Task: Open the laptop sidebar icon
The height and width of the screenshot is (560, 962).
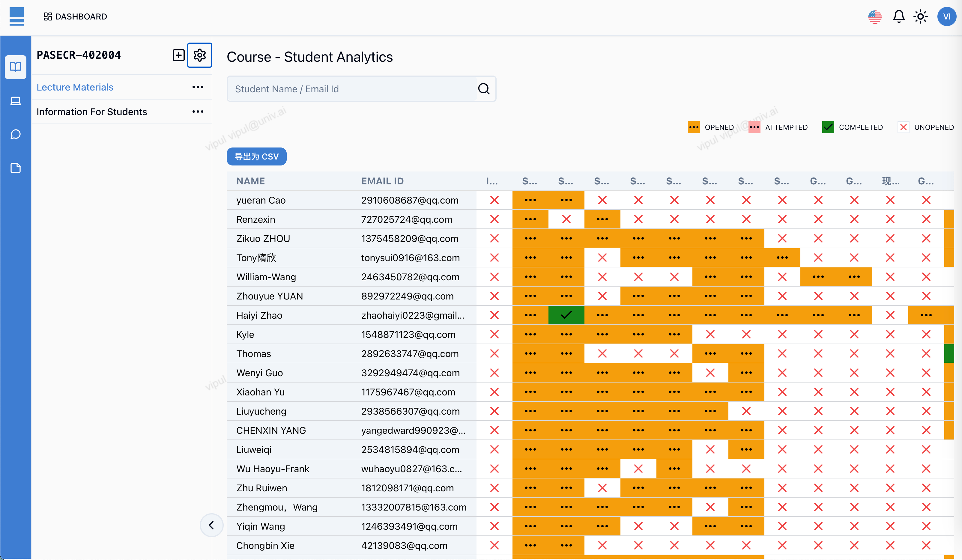Action: (x=16, y=101)
